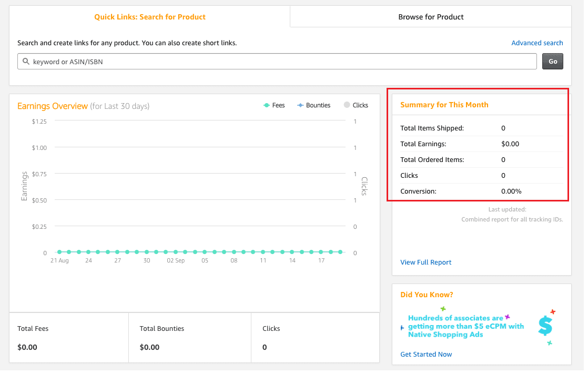Select the Quick Links: Search for Product tab
Viewport: 588px width, 374px height.
(x=150, y=17)
